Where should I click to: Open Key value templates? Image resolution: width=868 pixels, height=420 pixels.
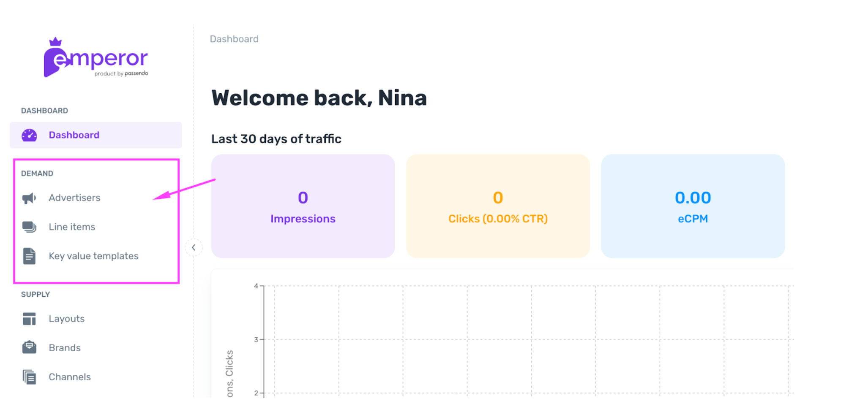click(93, 256)
